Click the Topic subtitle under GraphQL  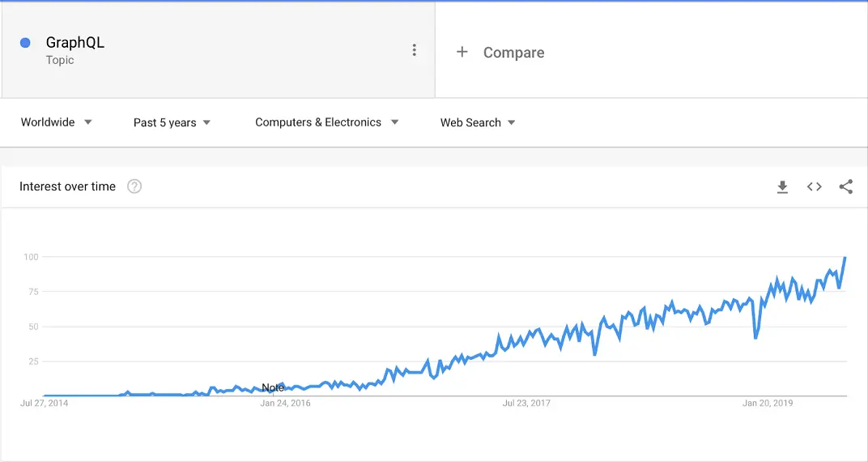60,60
